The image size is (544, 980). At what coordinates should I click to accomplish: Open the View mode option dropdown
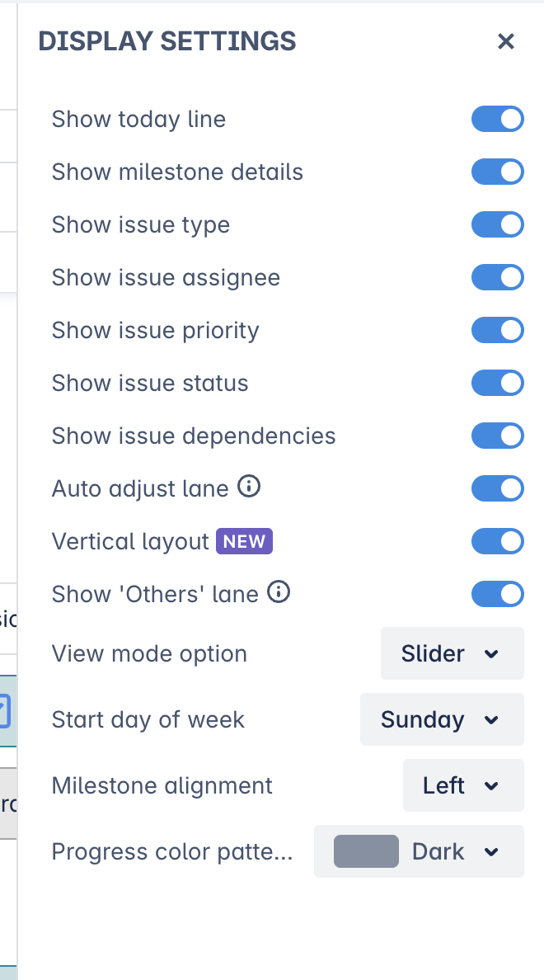[x=452, y=653]
